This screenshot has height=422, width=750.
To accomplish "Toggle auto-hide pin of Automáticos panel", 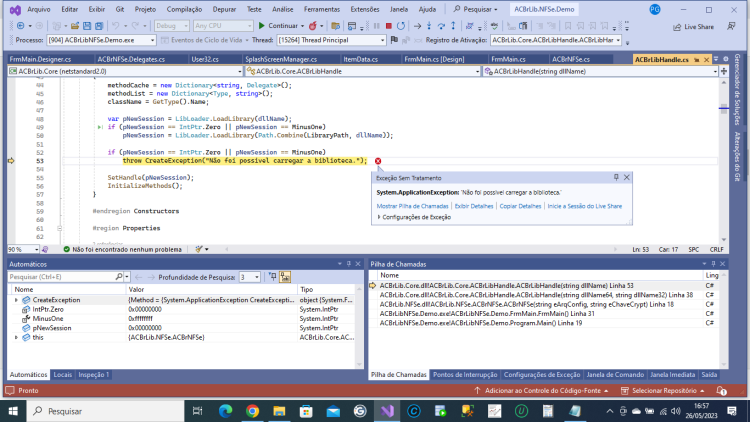I will point(349,264).
